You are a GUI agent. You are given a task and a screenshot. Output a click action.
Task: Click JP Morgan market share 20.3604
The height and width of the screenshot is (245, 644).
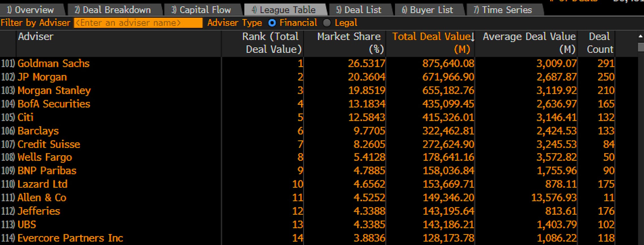click(366, 77)
